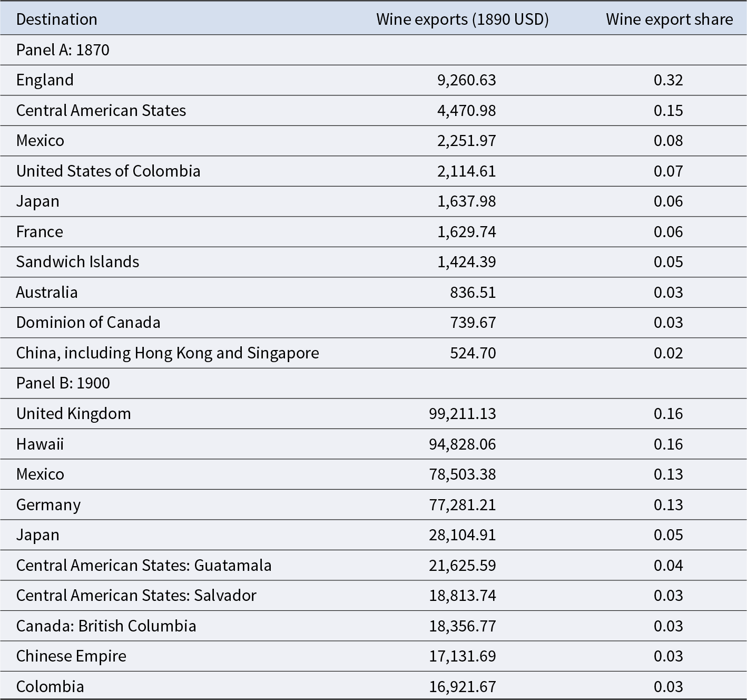This screenshot has width=747, height=700.
Task: Click the value 18,356.77
Action: click(x=463, y=626)
